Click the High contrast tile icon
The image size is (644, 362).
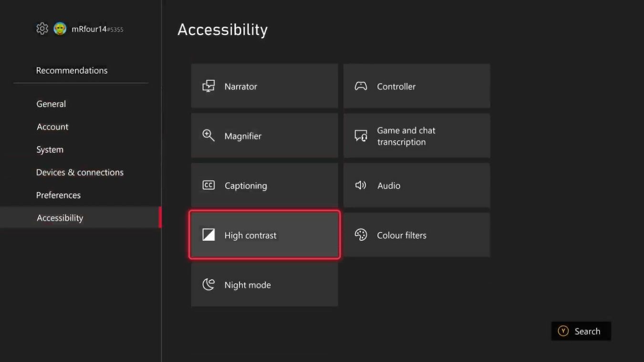coord(208,235)
